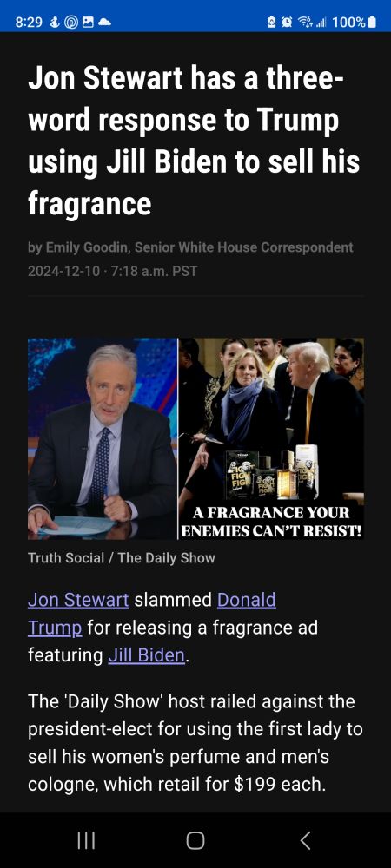Tap the fragrance ad image with bottles
The width and height of the screenshot is (391, 868).
tap(271, 438)
